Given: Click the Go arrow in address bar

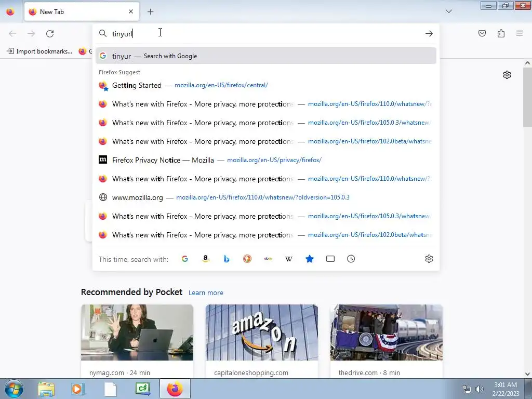Looking at the screenshot, I should [429, 34].
